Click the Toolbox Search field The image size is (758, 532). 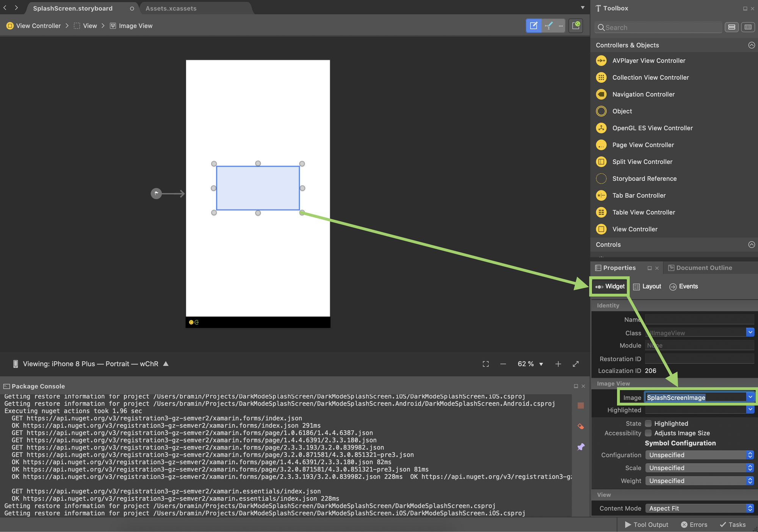pos(659,27)
